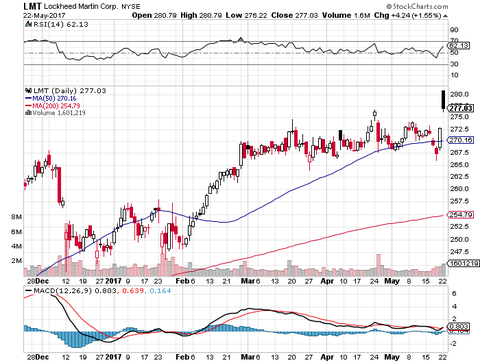Click the red boxed '254.79' MA(200) tag
This screenshot has height=363, width=480.
tap(461, 215)
